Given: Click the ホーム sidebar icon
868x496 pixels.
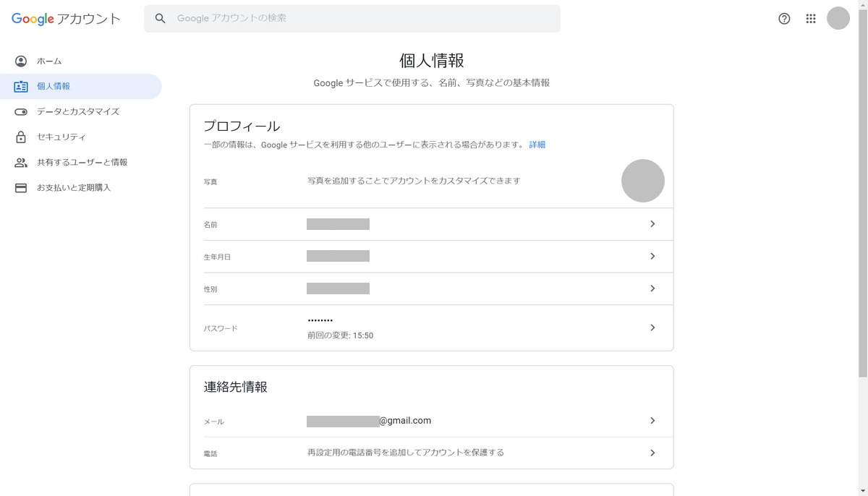Looking at the screenshot, I should tap(21, 61).
